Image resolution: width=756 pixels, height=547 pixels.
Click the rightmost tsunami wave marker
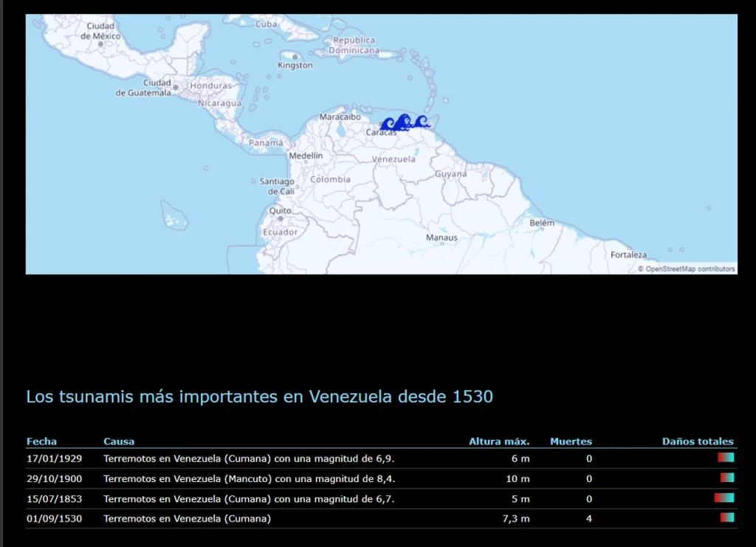coord(422,122)
